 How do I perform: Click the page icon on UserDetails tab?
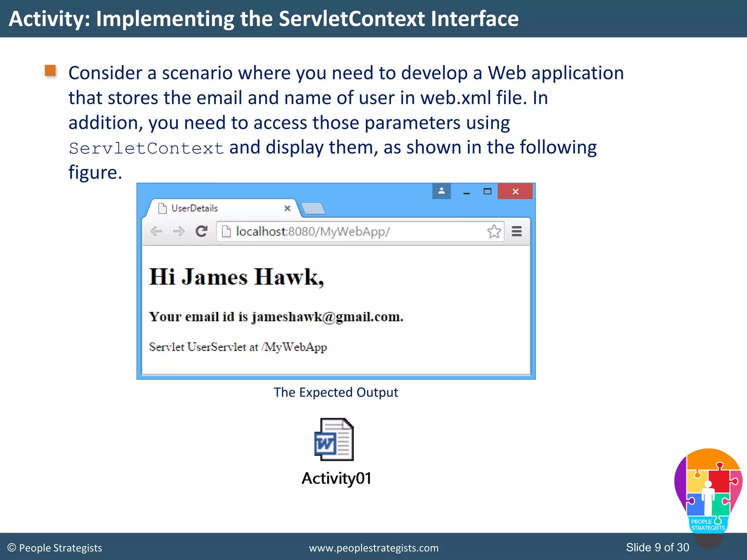(x=162, y=208)
